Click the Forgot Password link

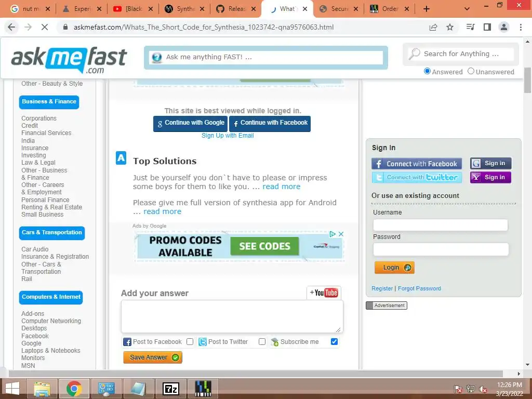point(419,288)
